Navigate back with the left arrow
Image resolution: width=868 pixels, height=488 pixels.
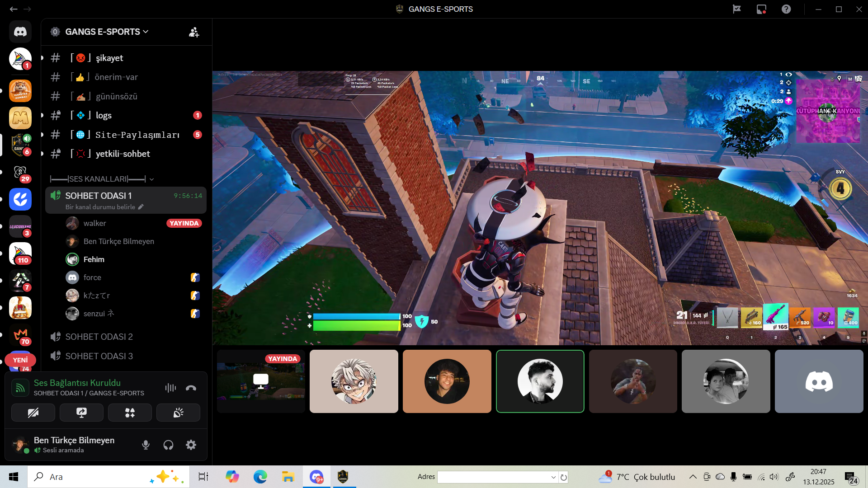pyautogui.click(x=14, y=9)
